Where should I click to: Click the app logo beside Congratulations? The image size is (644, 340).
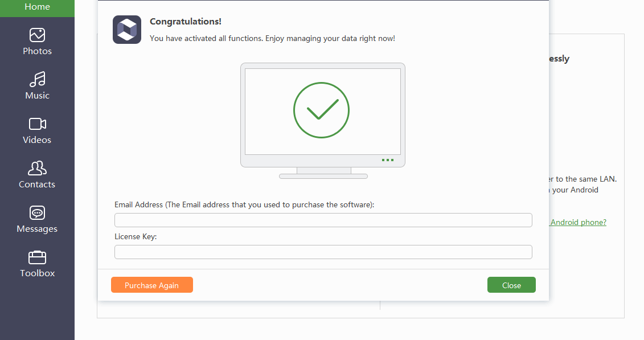pos(127,30)
